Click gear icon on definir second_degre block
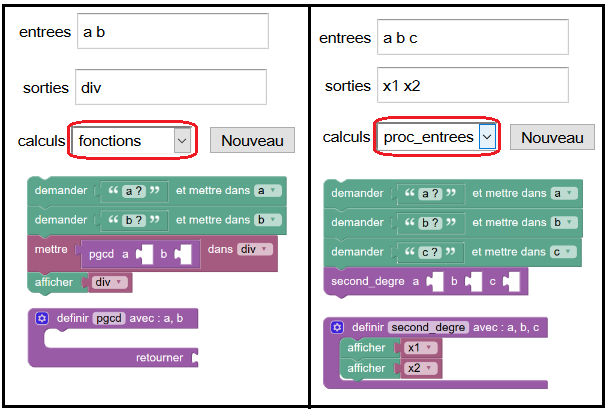 [337, 327]
